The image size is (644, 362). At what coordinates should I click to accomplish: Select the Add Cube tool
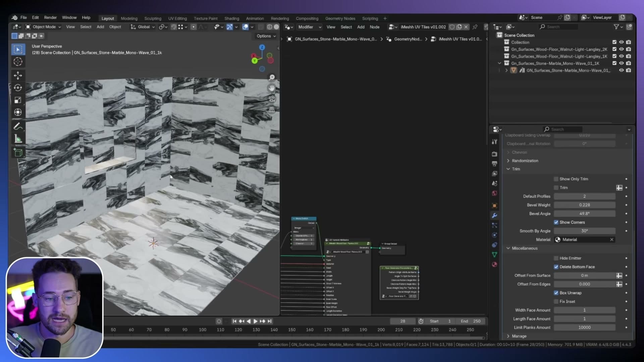point(18,153)
